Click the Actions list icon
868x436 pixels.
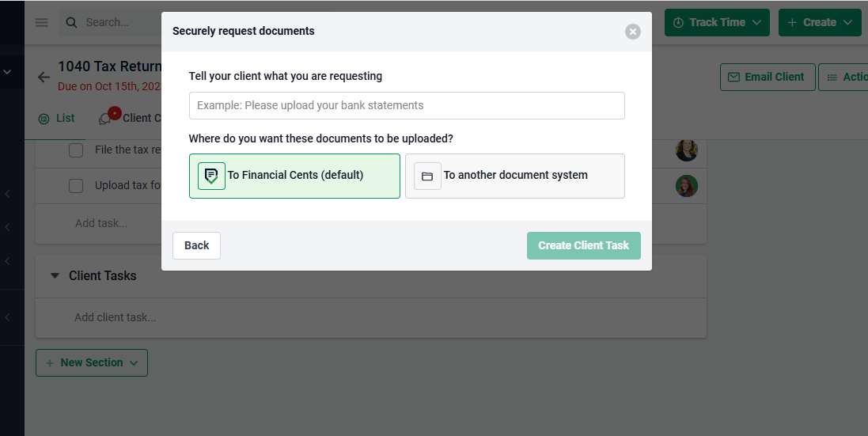832,78
